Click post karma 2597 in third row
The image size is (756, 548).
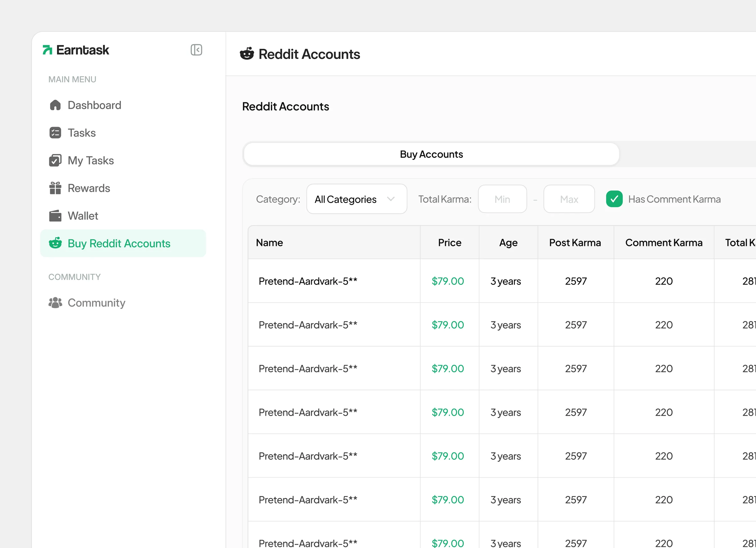[x=576, y=368]
